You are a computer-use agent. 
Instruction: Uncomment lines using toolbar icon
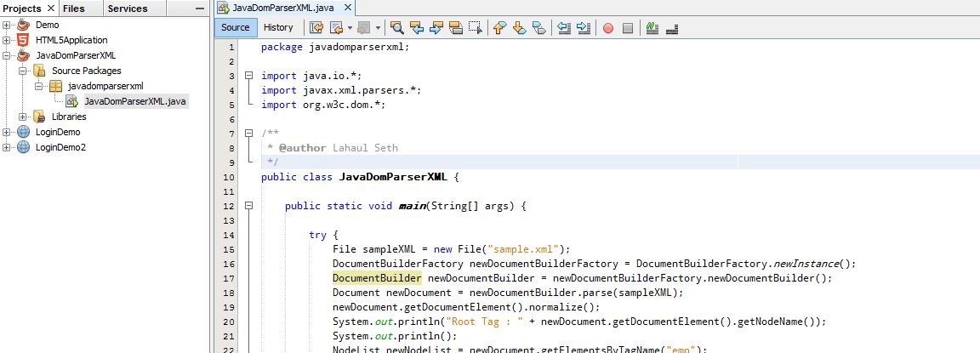(x=671, y=27)
